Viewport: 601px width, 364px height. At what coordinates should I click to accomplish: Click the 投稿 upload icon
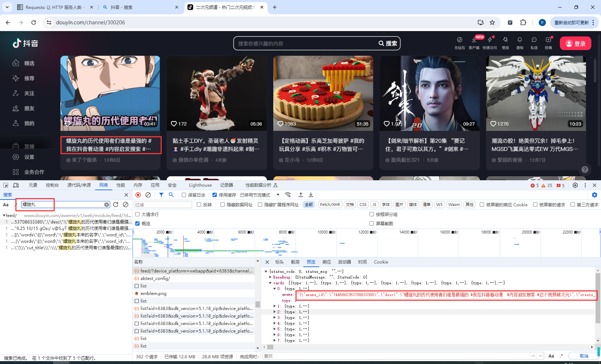point(548,43)
